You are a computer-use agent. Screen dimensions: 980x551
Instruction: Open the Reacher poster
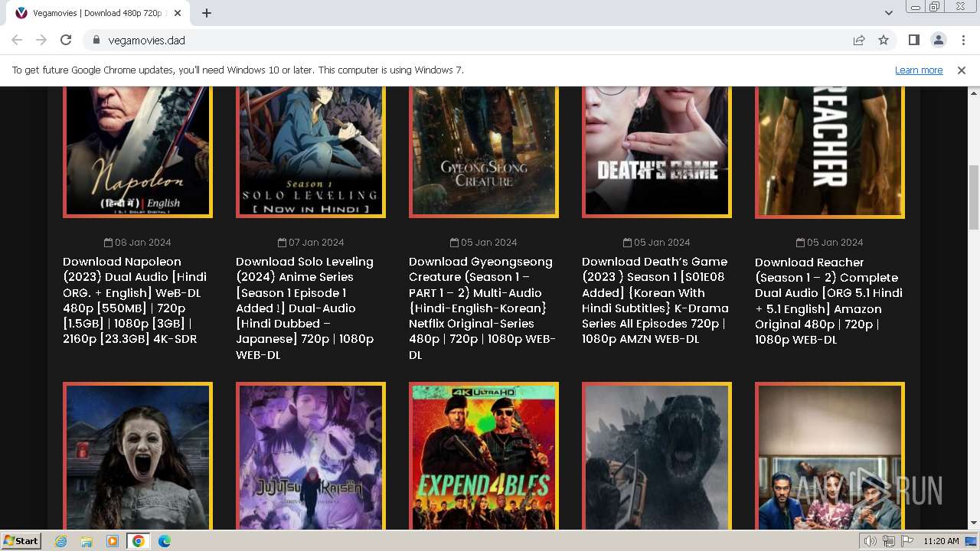[830, 152]
